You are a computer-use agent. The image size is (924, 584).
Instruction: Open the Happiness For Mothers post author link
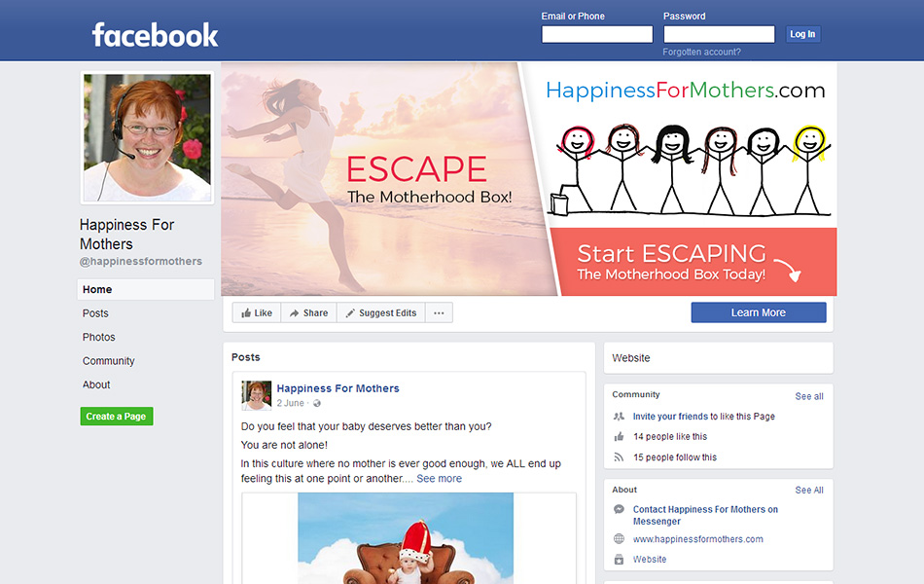pyautogui.click(x=338, y=388)
